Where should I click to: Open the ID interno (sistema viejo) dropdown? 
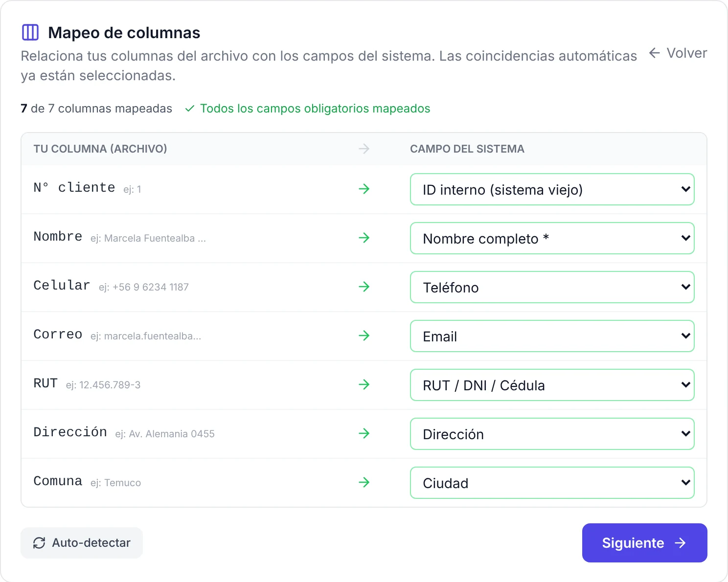[552, 189]
